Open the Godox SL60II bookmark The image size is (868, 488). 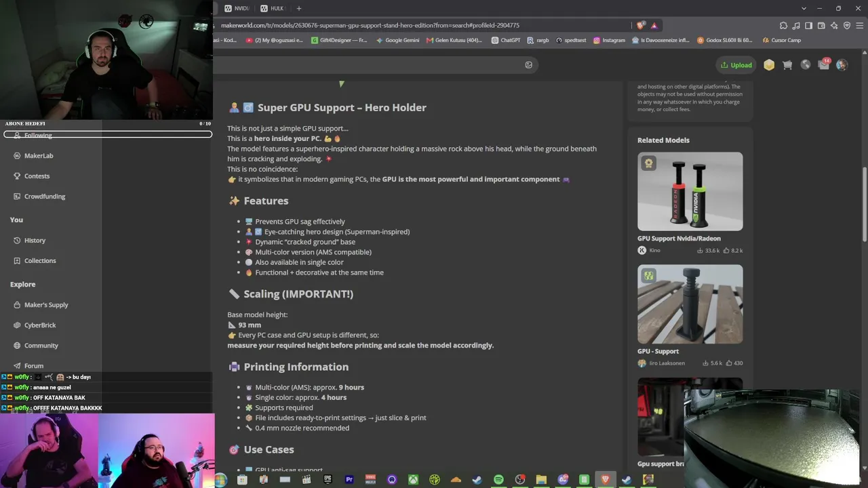(x=724, y=40)
